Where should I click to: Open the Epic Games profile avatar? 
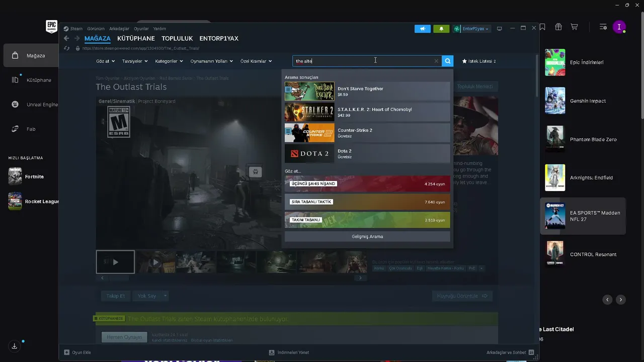click(619, 27)
